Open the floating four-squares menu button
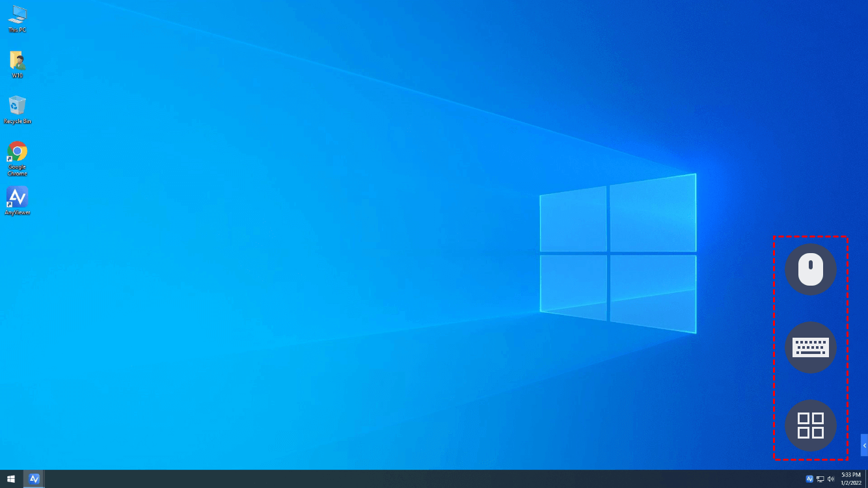The height and width of the screenshot is (488, 868). pos(811,426)
